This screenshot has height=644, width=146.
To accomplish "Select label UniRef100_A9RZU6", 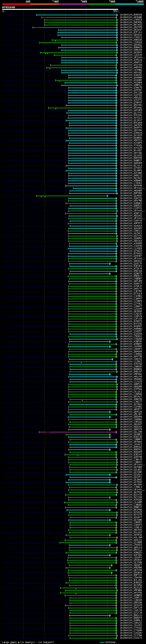I will (131, 40).
